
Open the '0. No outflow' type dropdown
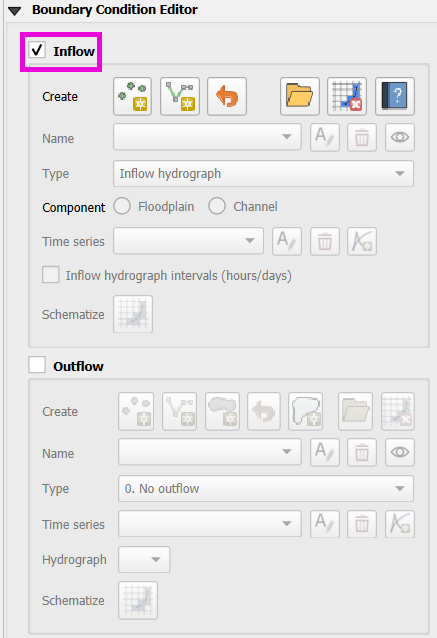266,489
